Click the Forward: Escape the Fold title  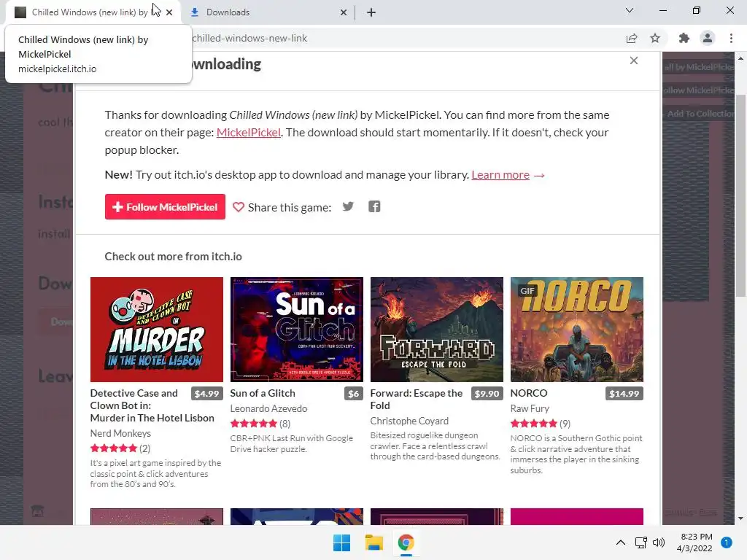click(x=417, y=399)
